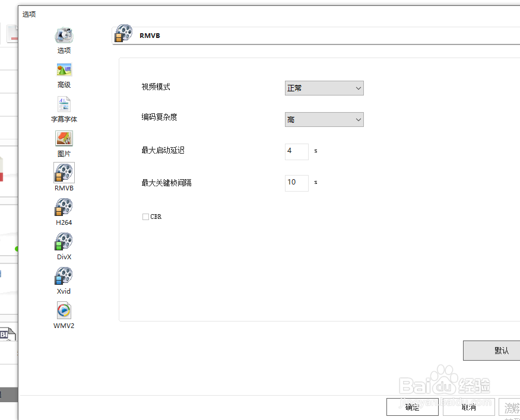This screenshot has width=520, height=420.
Task: Open the Xvid codec settings icon
Action: click(64, 276)
